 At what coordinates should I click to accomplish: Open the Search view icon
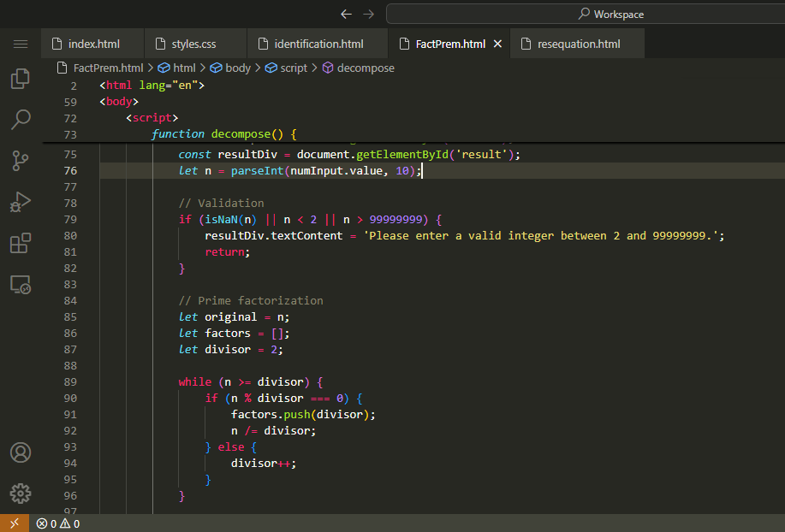21,119
